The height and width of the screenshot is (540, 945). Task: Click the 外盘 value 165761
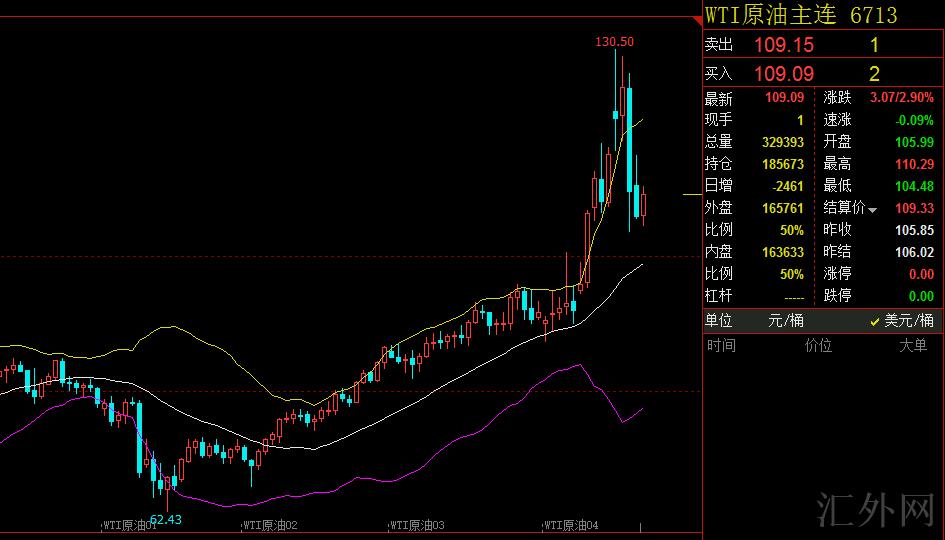tap(783, 208)
